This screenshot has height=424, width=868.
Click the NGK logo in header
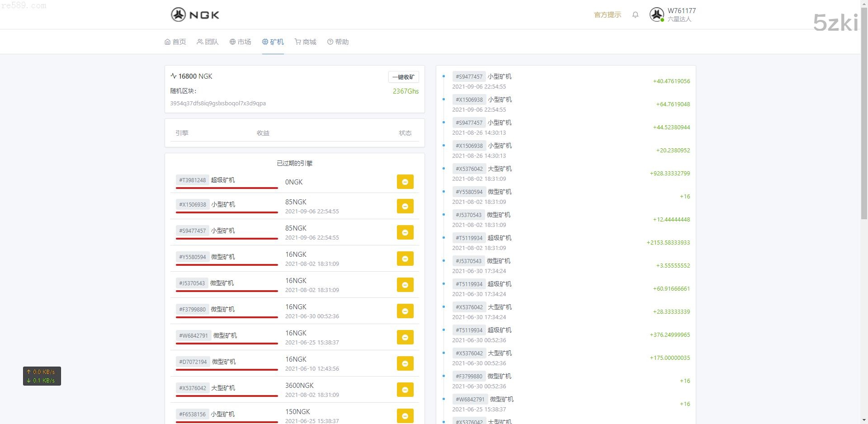tap(195, 14)
